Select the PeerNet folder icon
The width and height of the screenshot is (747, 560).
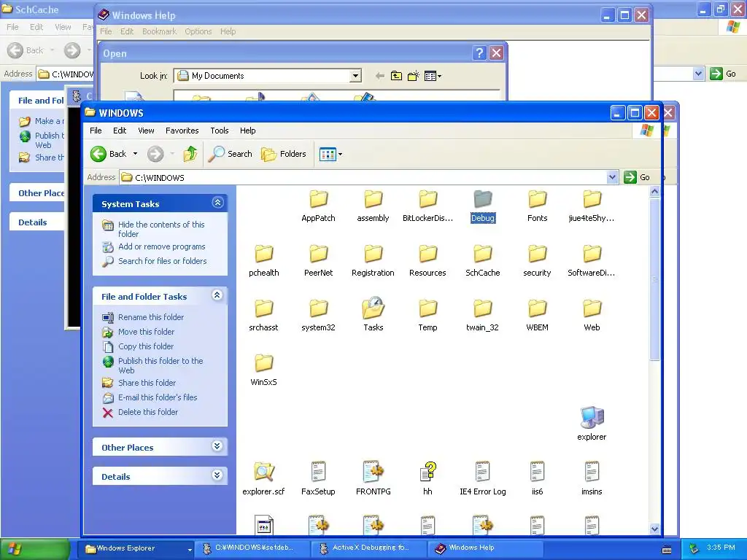tap(318, 254)
